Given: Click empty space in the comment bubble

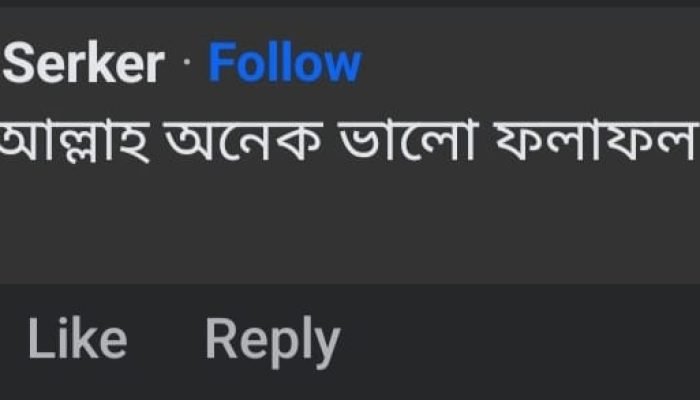Looking at the screenshot, I should pos(400,230).
